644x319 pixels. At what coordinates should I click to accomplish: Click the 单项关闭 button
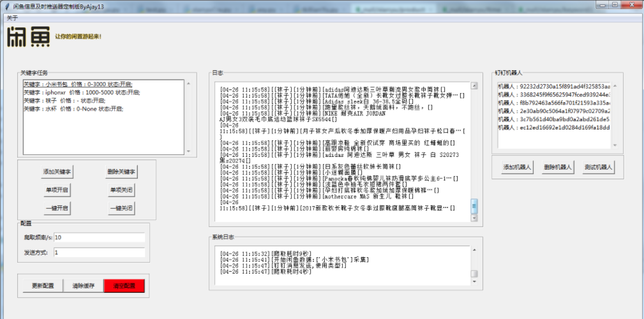121,189
